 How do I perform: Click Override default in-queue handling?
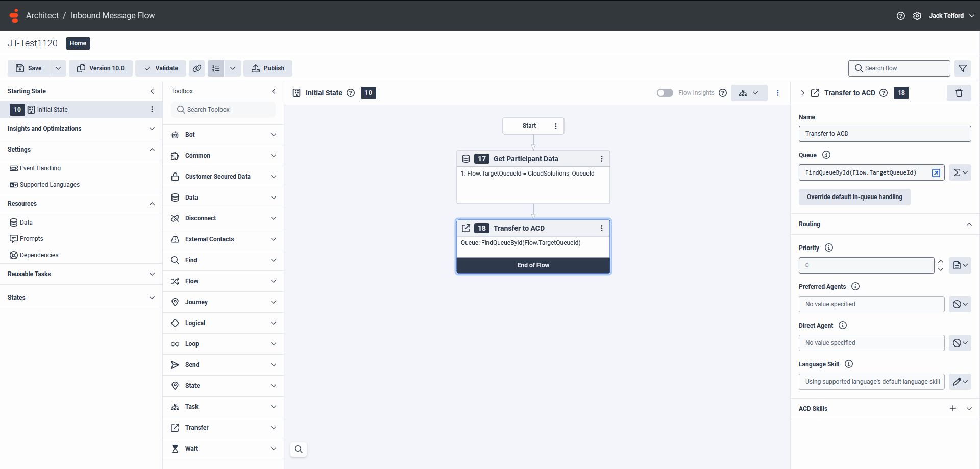click(854, 196)
